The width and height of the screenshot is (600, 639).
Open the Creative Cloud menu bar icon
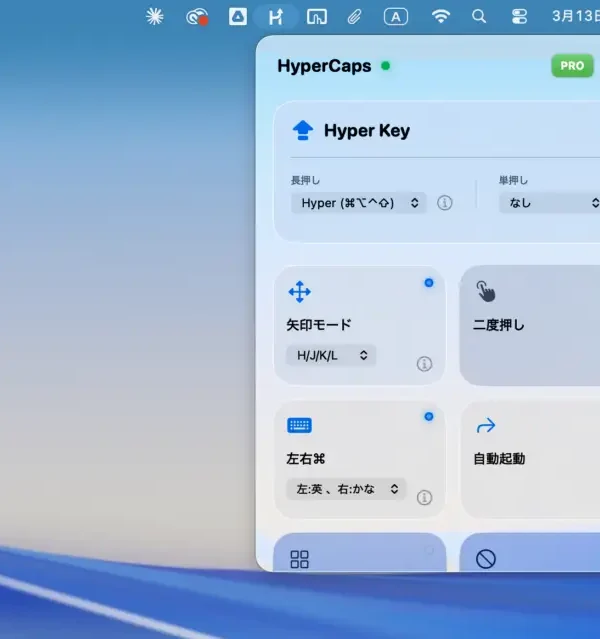point(197,17)
